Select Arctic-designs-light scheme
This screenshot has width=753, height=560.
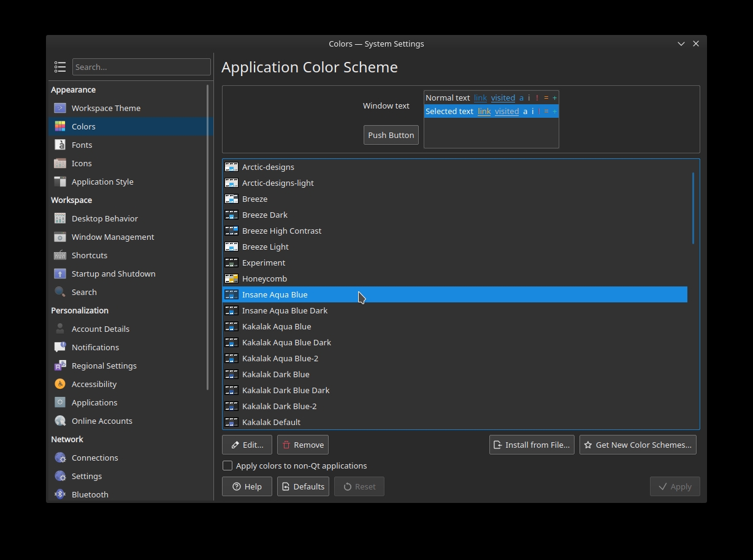coord(454,183)
